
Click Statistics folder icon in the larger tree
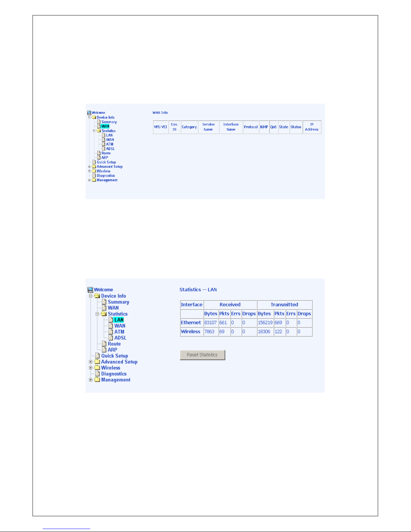[104, 314]
